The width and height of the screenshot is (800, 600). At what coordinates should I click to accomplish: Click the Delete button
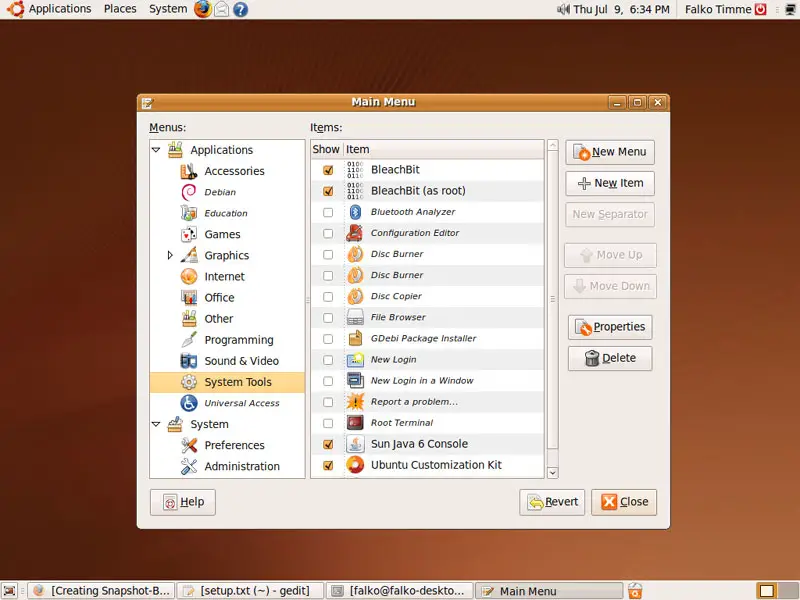(x=610, y=358)
